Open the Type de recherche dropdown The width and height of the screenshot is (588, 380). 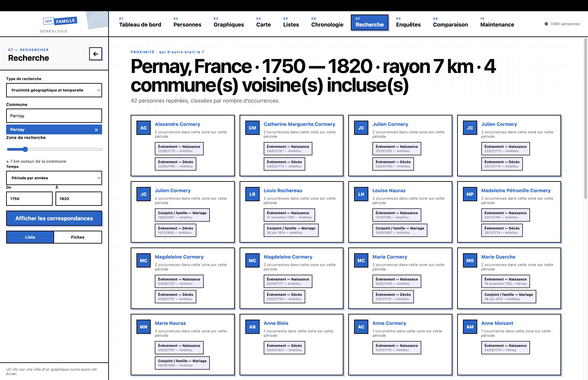pyautogui.click(x=54, y=90)
